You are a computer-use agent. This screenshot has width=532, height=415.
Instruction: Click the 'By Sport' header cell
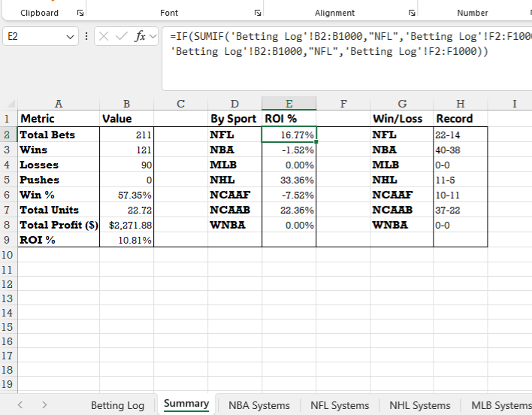(234, 119)
